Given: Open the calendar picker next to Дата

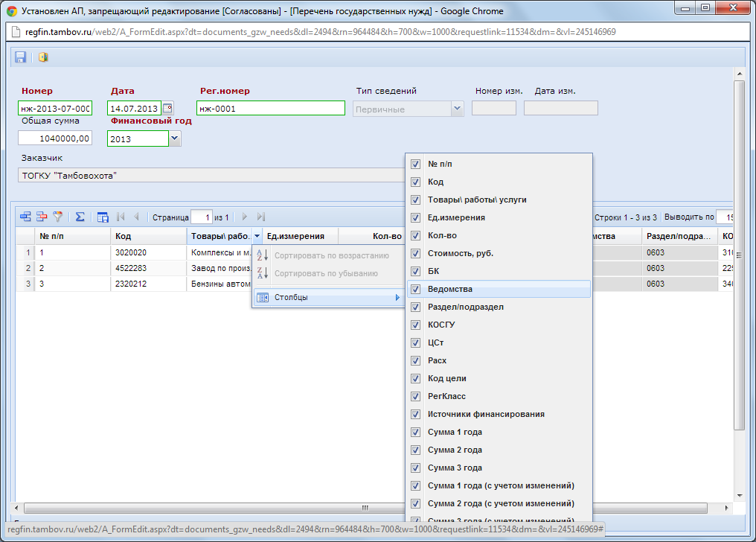Looking at the screenshot, I should (167, 108).
